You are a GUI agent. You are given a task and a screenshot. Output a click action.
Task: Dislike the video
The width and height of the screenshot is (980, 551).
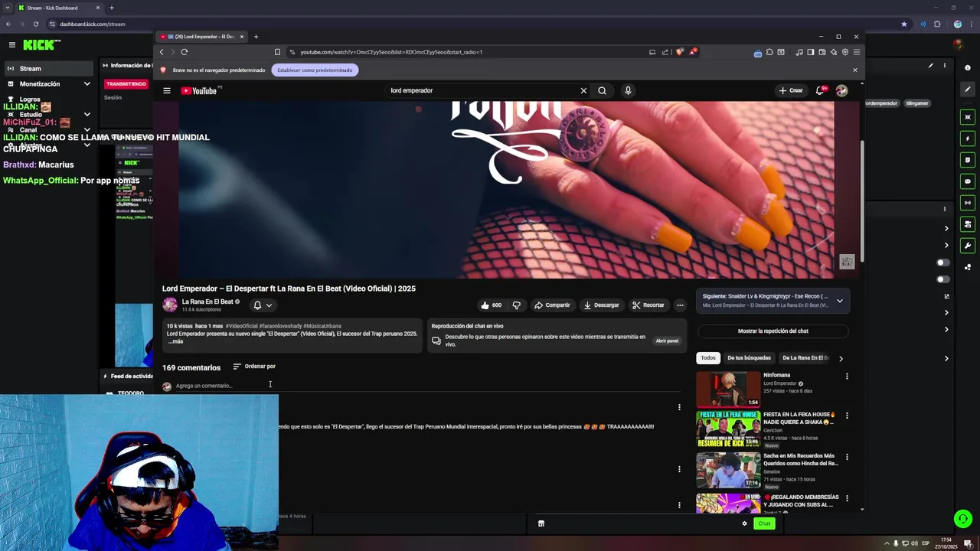[517, 305]
